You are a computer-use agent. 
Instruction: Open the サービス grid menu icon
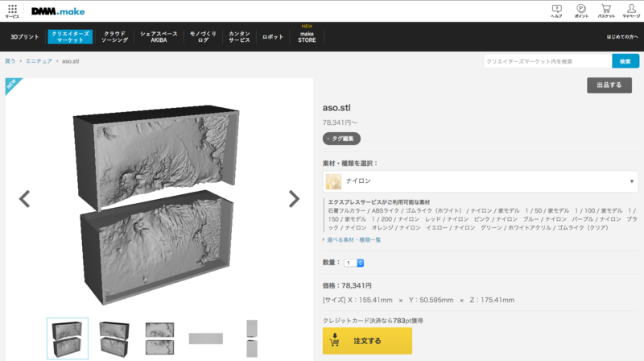pos(12,11)
